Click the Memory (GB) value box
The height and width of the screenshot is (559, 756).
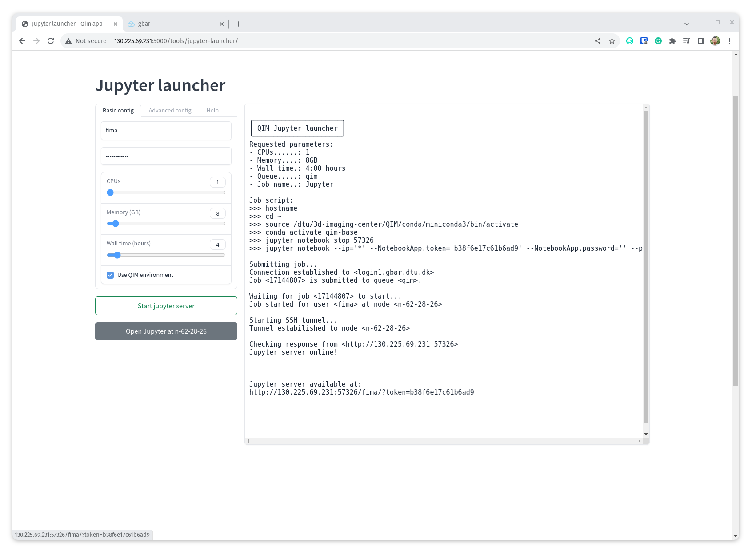[x=218, y=213]
